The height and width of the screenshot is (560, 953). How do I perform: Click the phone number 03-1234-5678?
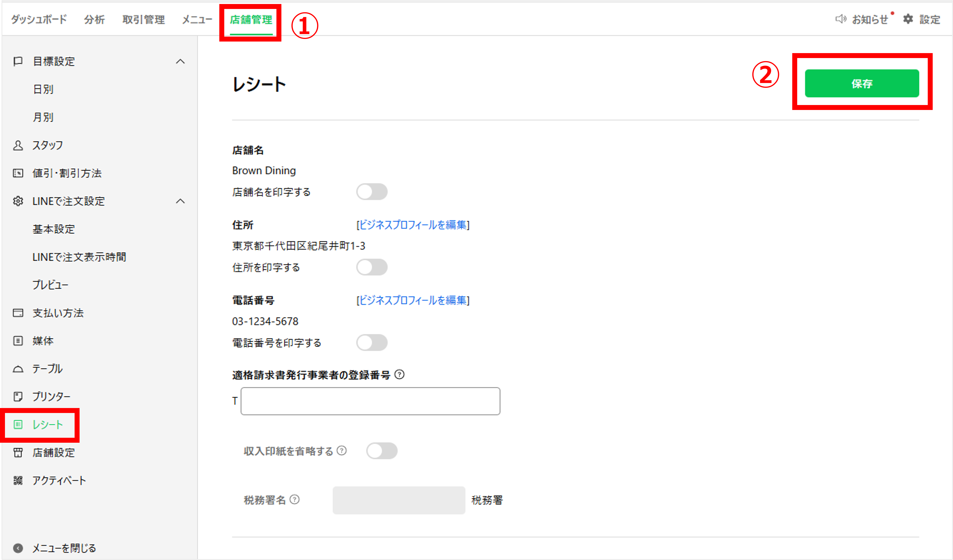[x=265, y=321]
